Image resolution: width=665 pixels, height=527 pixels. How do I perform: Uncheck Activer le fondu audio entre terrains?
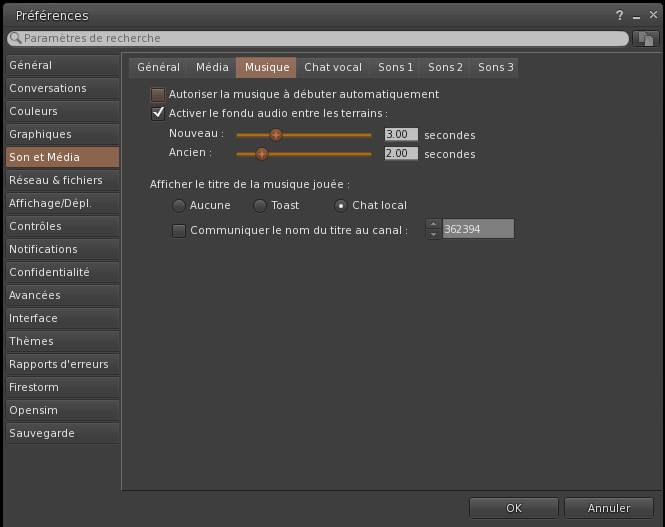157,114
